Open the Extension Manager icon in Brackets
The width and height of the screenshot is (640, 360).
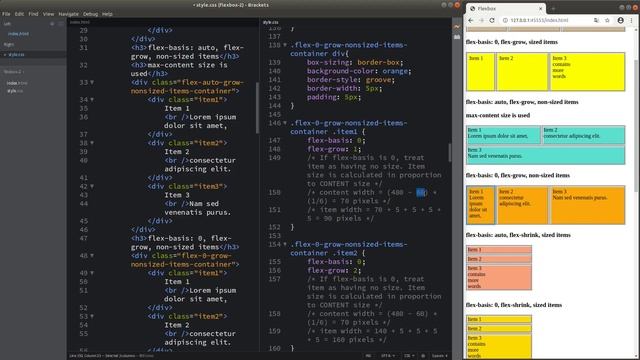pos(457,37)
